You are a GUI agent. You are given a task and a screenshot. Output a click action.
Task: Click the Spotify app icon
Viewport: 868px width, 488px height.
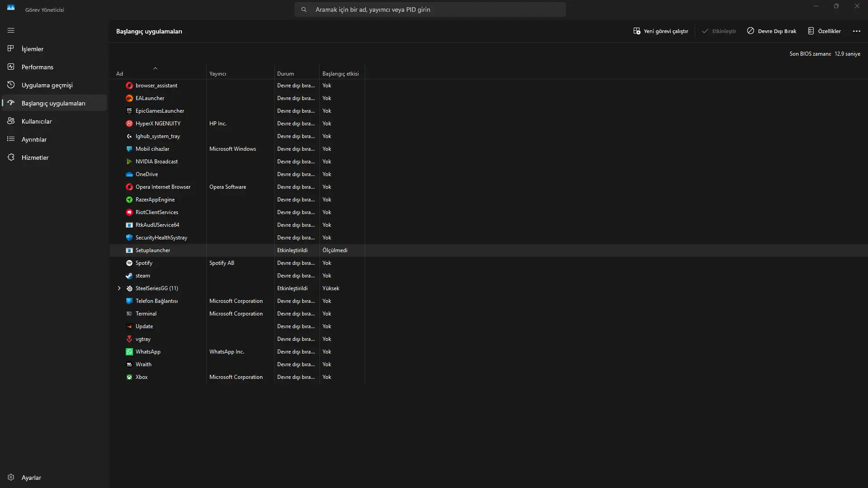pos(129,263)
